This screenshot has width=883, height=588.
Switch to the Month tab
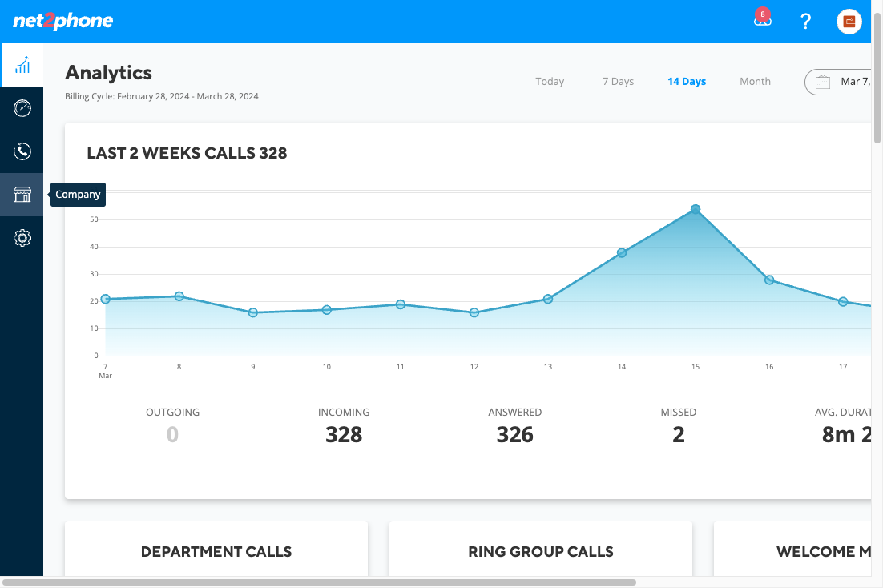coord(755,81)
